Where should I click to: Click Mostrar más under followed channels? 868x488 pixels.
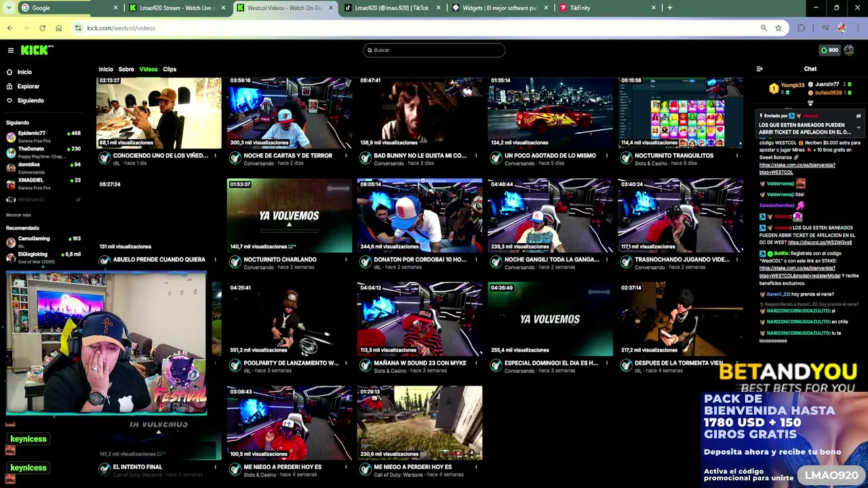tap(18, 215)
